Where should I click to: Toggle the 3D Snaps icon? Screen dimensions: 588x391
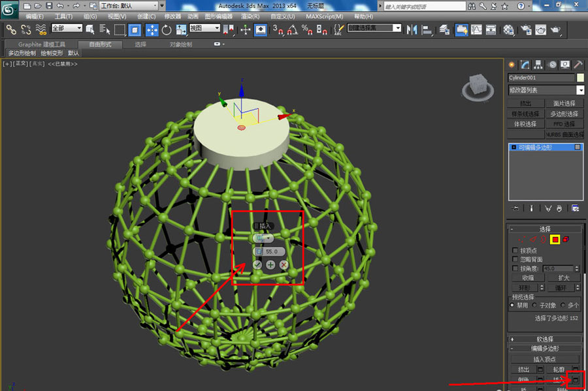pyautogui.click(x=278, y=29)
